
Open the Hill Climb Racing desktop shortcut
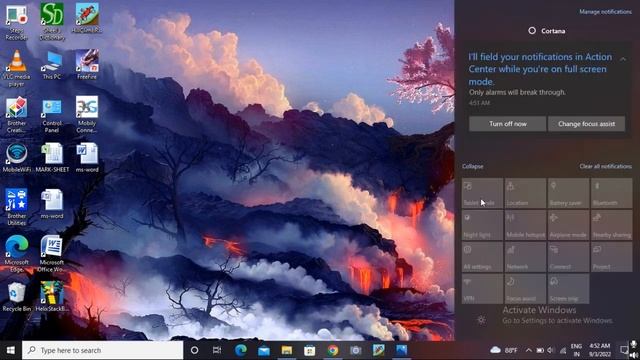pos(87,18)
